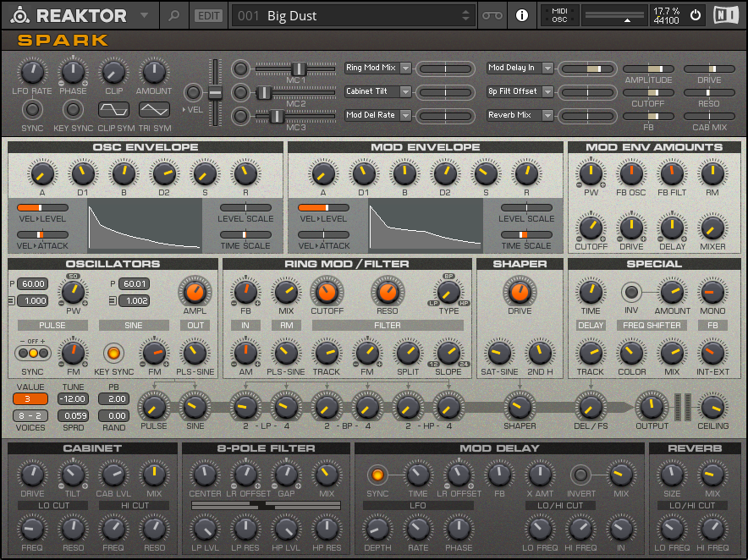Click the 8 - 2 voices button
The height and width of the screenshot is (560, 748).
30,415
